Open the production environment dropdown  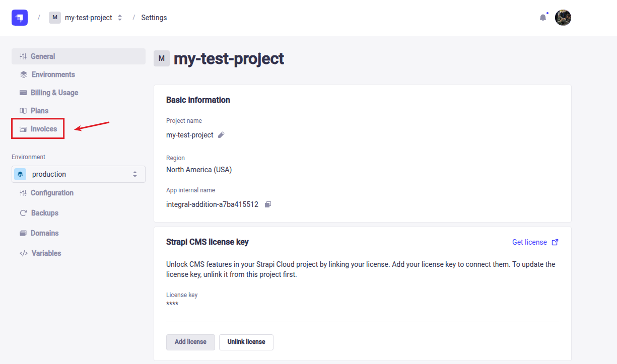tap(79, 174)
